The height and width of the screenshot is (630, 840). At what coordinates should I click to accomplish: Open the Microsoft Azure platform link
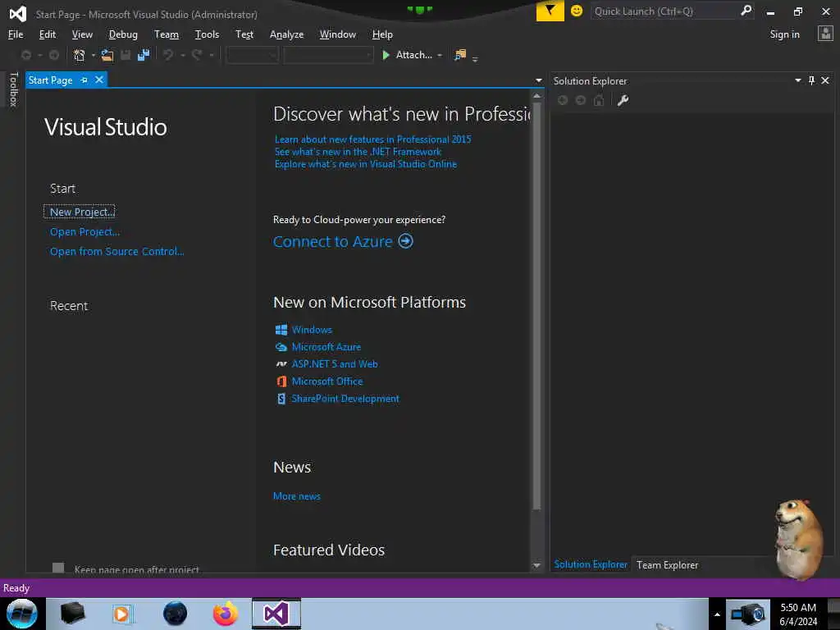[326, 347]
